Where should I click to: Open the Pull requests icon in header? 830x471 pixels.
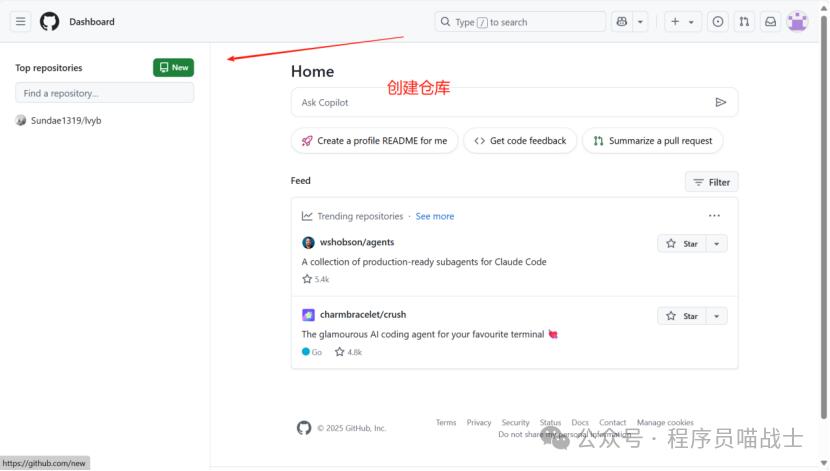pyautogui.click(x=744, y=22)
